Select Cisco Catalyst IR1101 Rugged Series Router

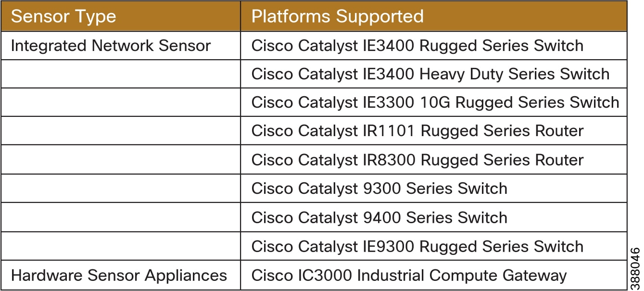click(417, 131)
